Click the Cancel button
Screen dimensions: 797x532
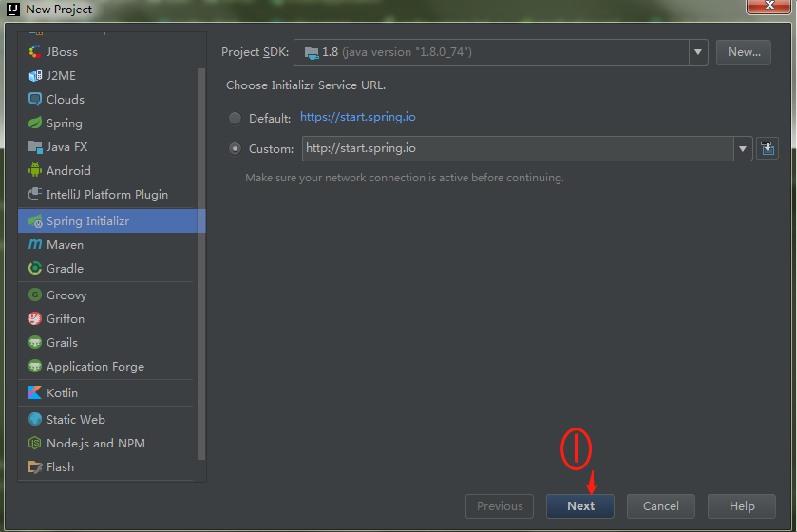(661, 506)
